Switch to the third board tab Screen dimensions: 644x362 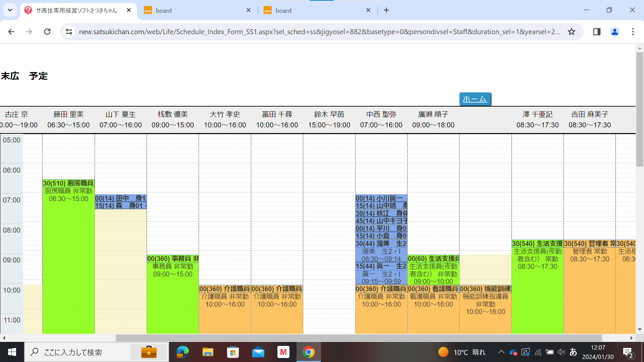(x=315, y=10)
